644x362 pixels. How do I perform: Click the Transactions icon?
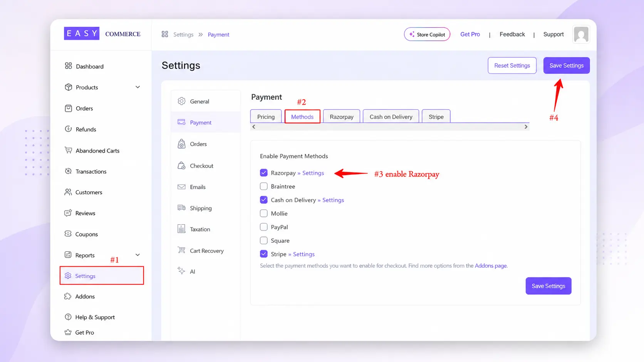click(69, 171)
